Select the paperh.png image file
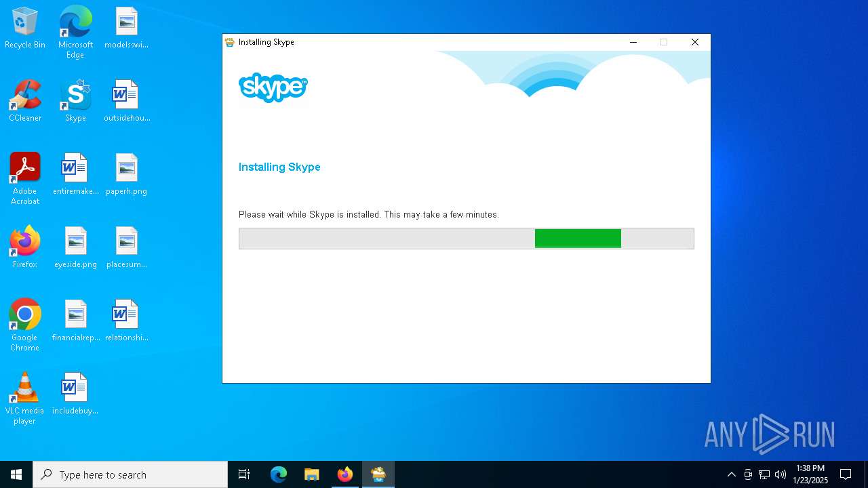 (x=126, y=175)
